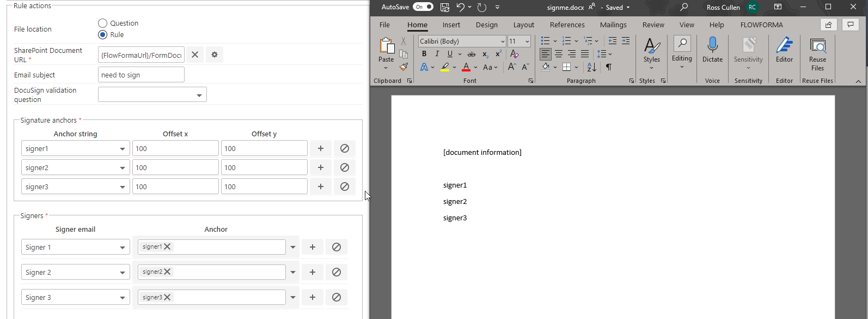Justify paragraph text
Viewport: 868px width, 319px height.
(x=585, y=54)
